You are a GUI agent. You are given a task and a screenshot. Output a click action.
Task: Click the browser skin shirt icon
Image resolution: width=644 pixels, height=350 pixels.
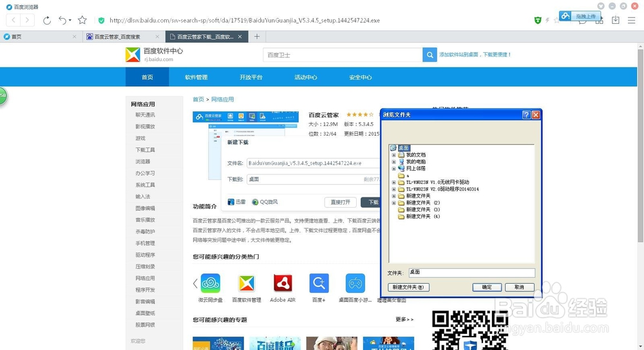click(600, 6)
